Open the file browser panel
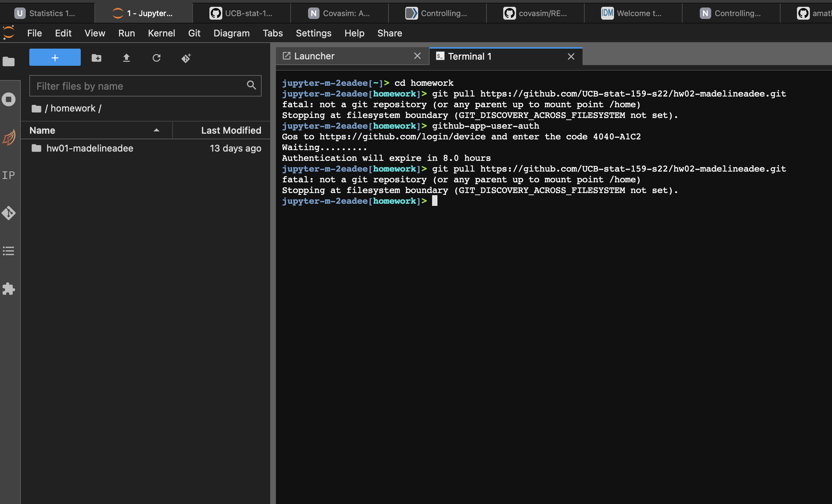 (x=9, y=61)
